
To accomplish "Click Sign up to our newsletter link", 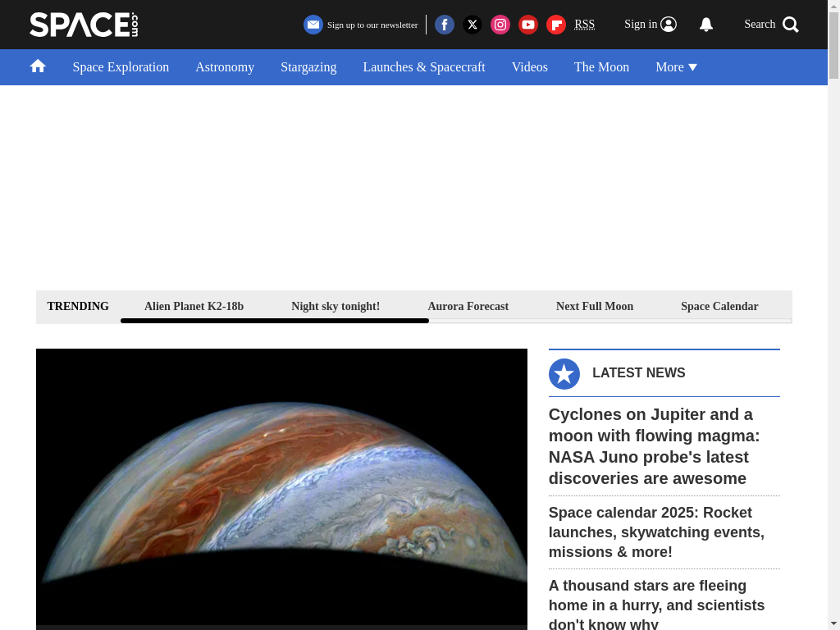I will pos(372,25).
